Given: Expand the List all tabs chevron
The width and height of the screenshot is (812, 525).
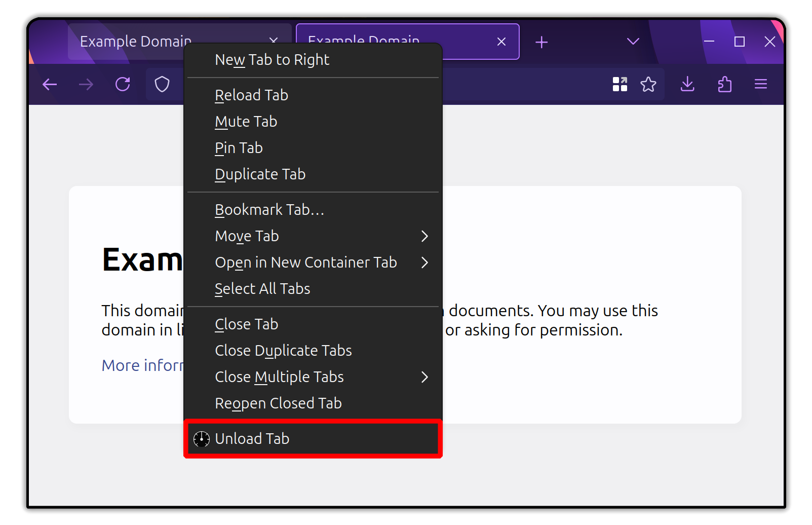Looking at the screenshot, I should [633, 42].
